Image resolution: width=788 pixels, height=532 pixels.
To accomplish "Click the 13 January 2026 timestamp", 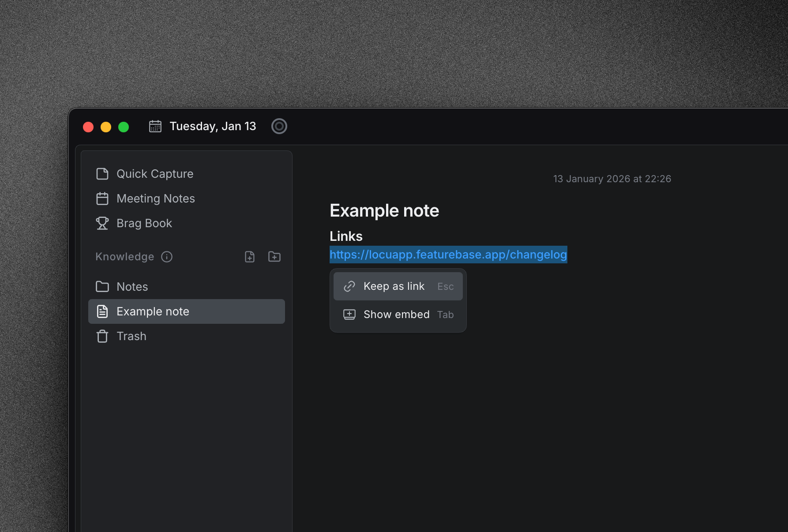I will (x=612, y=179).
